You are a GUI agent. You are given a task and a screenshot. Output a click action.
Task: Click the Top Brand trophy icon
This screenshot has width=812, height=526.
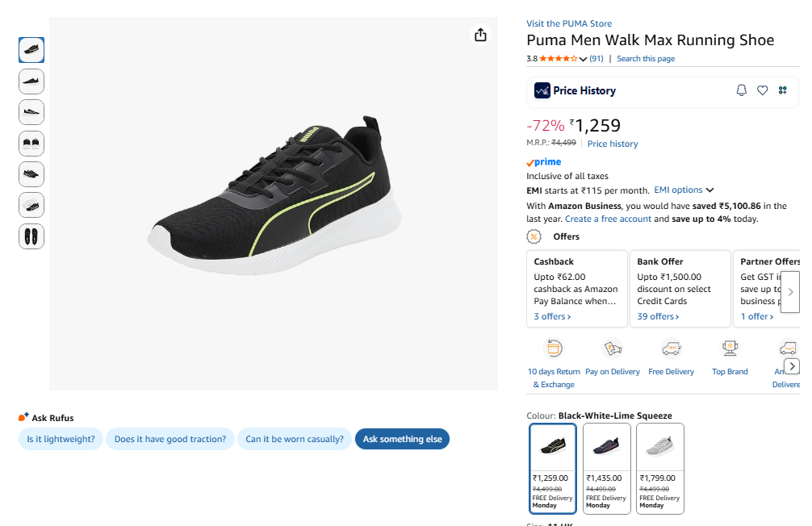730,349
